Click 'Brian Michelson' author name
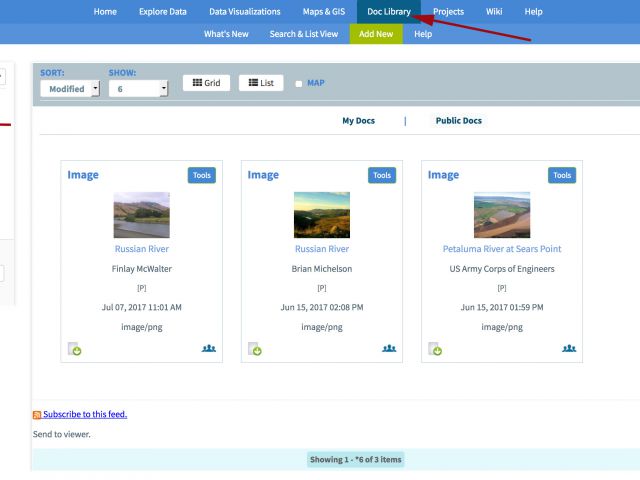 pos(322,269)
